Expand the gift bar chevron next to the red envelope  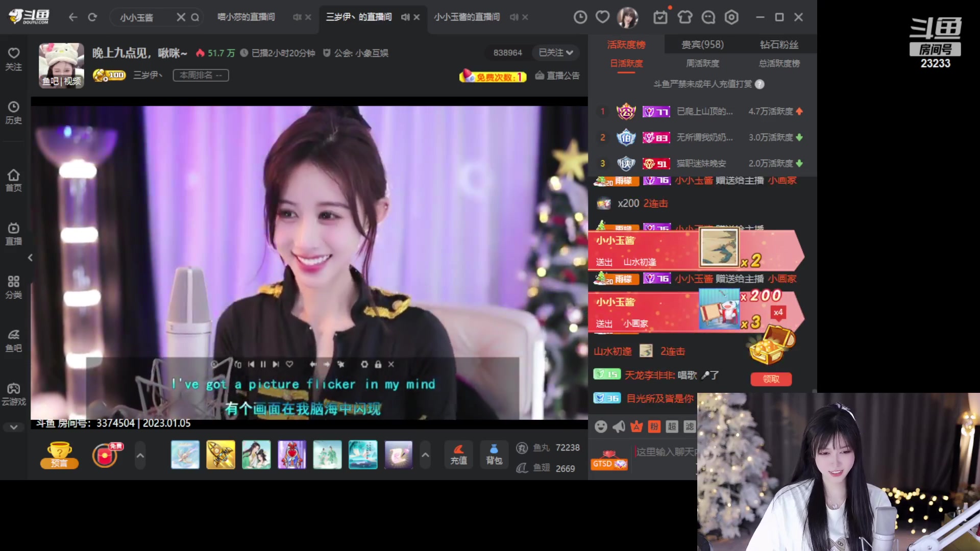click(140, 455)
